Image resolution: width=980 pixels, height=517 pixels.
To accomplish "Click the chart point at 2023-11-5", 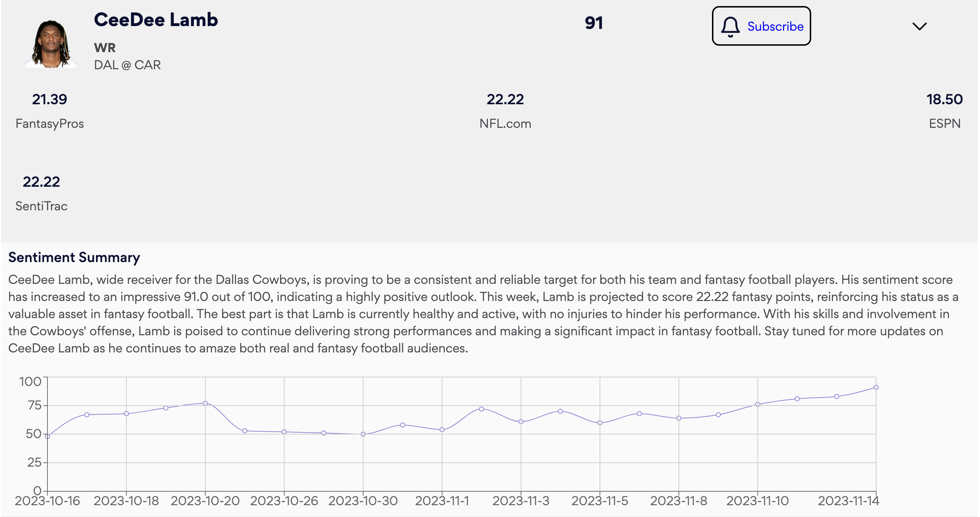I will tap(600, 423).
